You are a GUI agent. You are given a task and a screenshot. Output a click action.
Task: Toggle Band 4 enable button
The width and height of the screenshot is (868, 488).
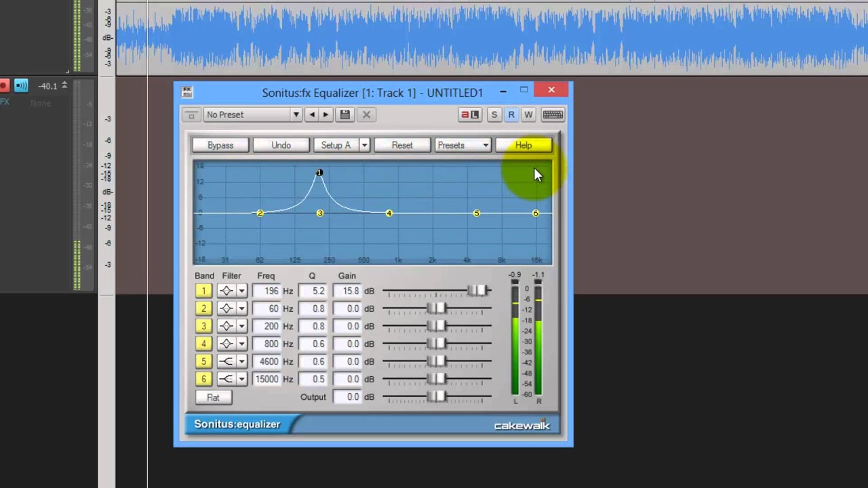click(x=203, y=344)
